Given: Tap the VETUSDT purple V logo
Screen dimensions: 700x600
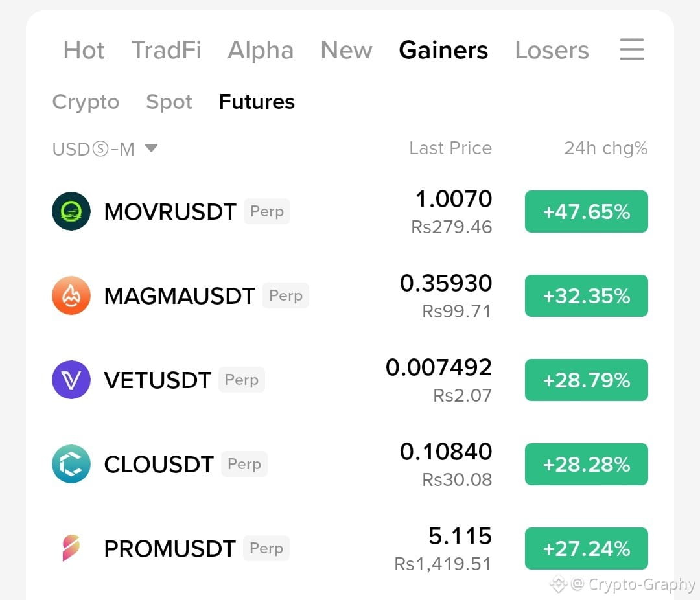Looking at the screenshot, I should (x=71, y=380).
